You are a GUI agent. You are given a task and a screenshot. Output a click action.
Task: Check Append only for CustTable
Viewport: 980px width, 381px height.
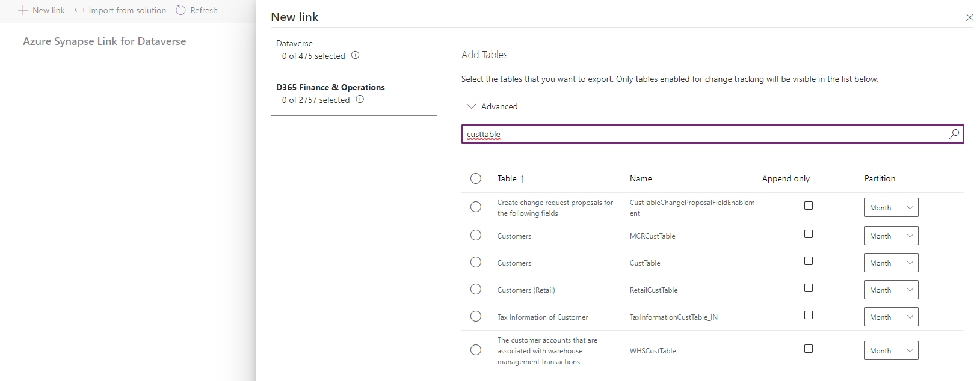(x=809, y=261)
